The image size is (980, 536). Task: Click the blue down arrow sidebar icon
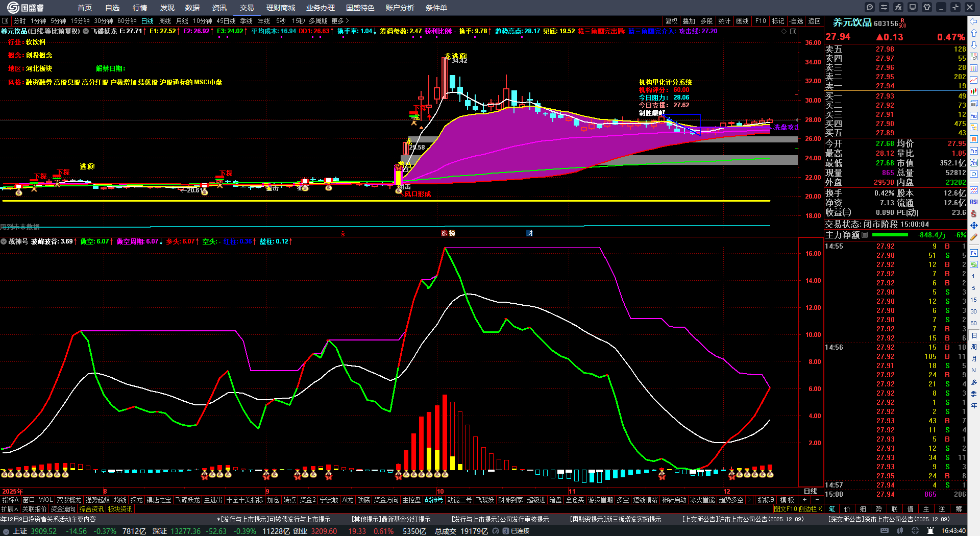coord(974,45)
